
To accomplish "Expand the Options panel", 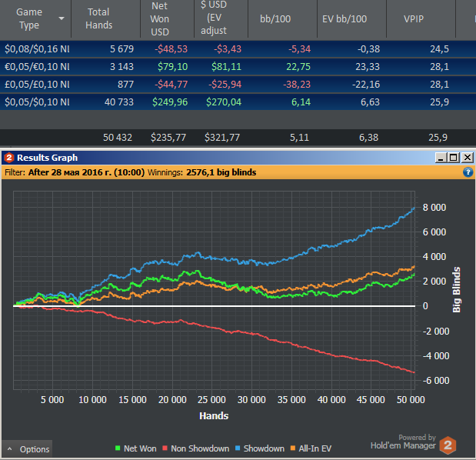I will (27, 449).
